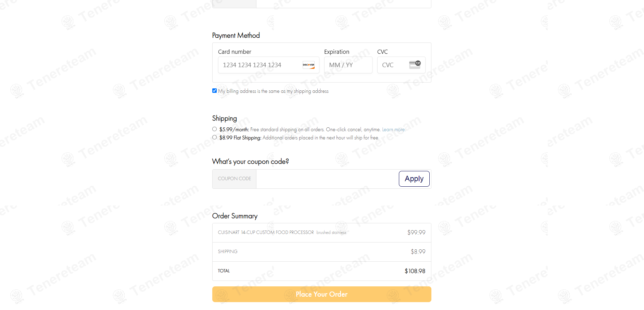Click the CVC card hint icon
Viewport: 644px width, 310px height.
click(415, 65)
